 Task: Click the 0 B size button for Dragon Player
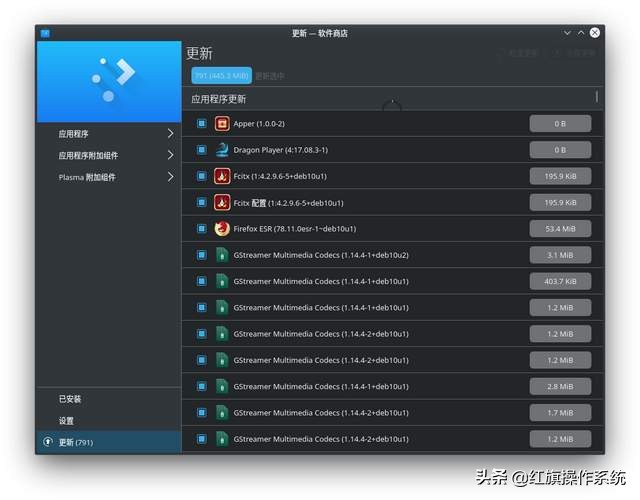pyautogui.click(x=560, y=150)
